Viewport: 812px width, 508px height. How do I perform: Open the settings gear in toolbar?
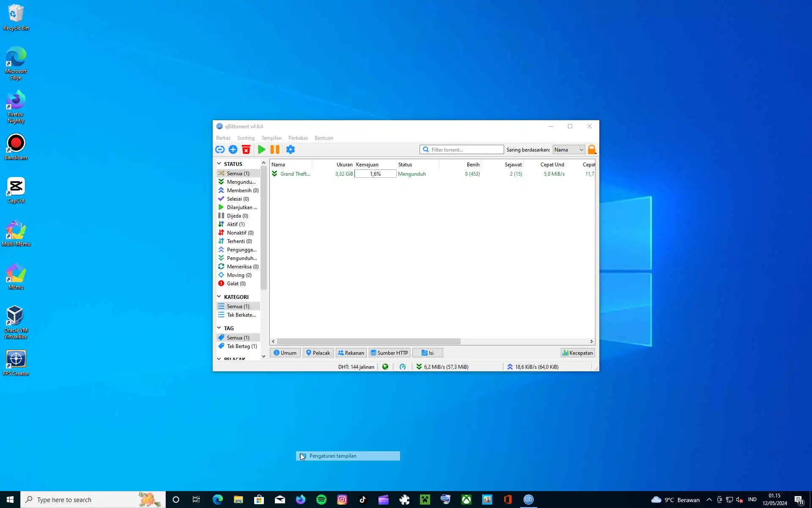tap(291, 149)
